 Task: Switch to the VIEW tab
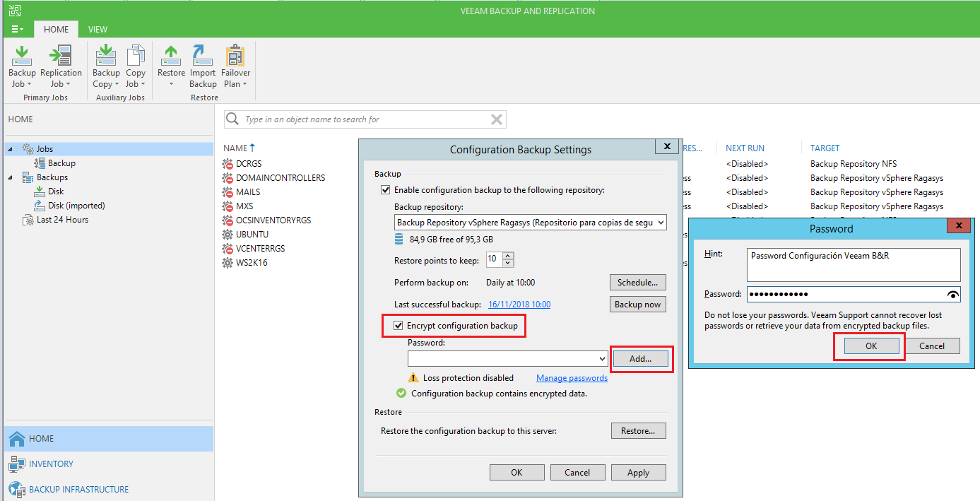pos(98,29)
